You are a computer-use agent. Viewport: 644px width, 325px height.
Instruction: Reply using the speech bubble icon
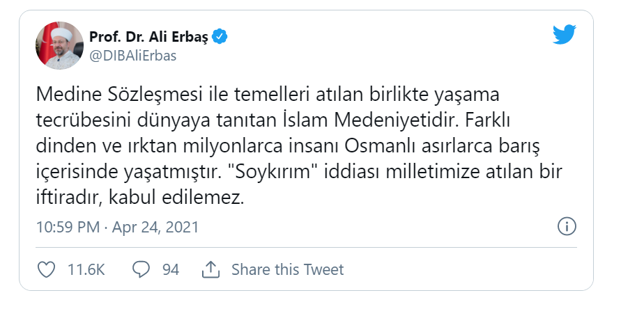point(141,269)
